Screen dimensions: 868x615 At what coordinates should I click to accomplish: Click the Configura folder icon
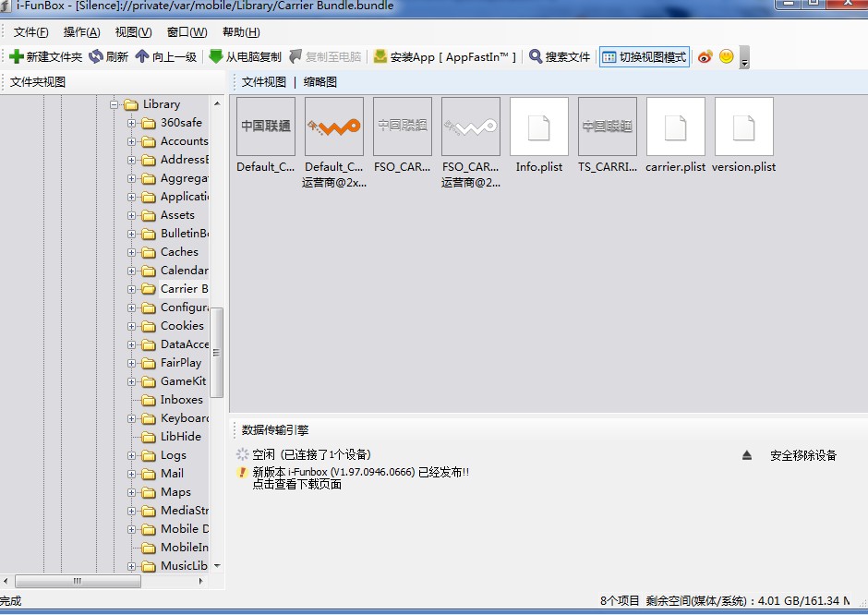click(149, 307)
